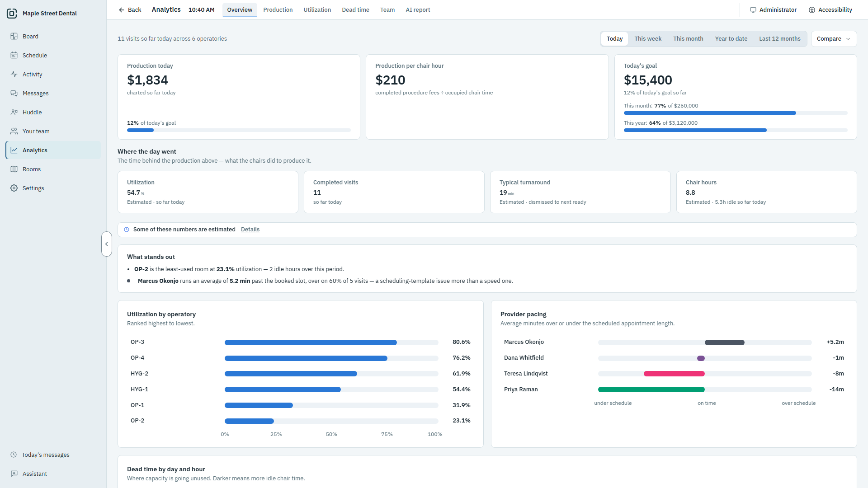Open the Your team people icon
This screenshot has height=488, width=868.
[x=14, y=131]
